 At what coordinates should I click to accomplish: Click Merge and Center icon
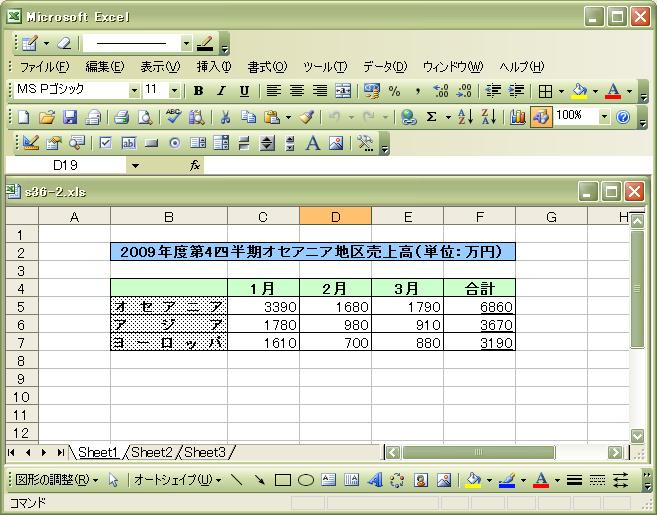pos(343,91)
